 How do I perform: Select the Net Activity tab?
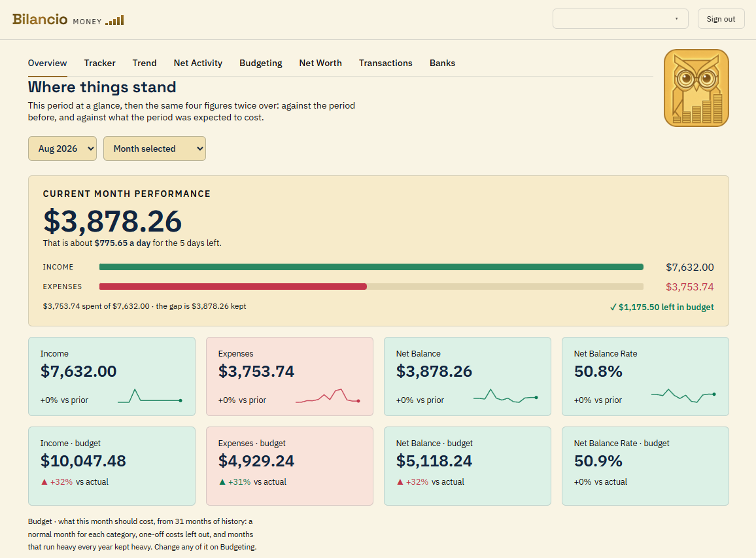click(198, 63)
